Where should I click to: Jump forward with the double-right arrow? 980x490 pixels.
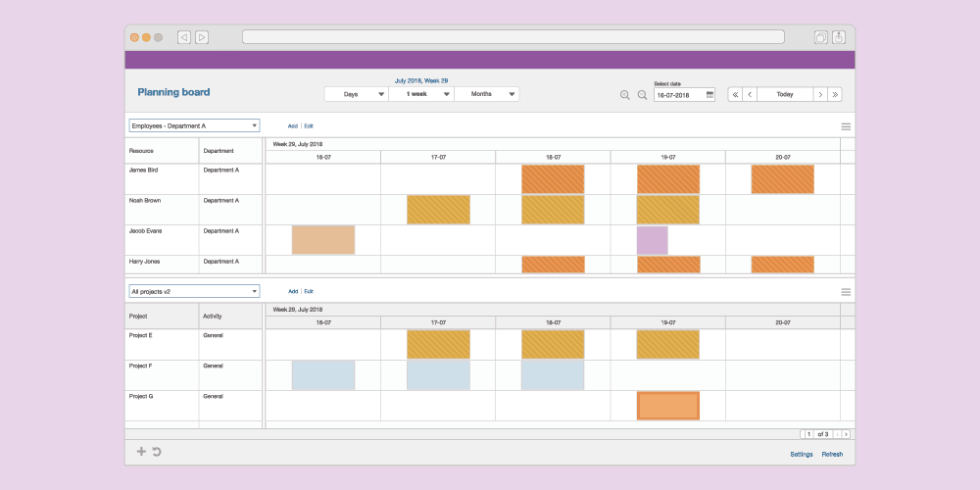[835, 95]
